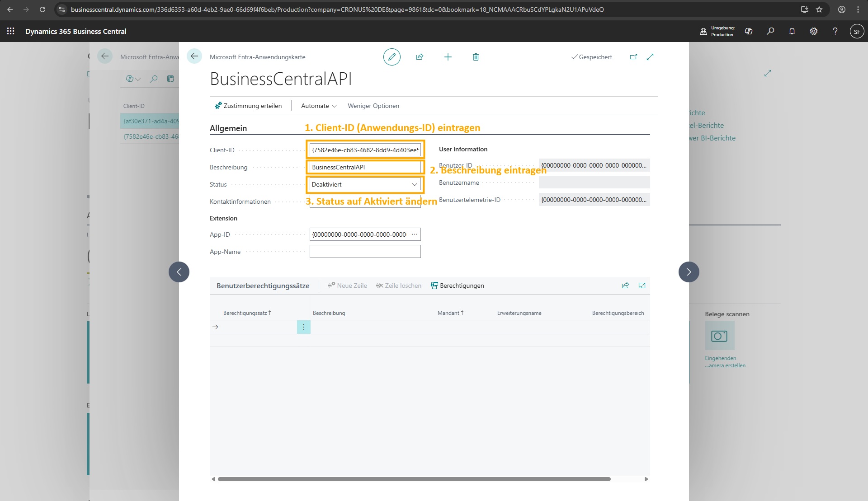Click the Benutzerberechtigungssätze section heading
The height and width of the screenshot is (501, 868).
click(263, 286)
